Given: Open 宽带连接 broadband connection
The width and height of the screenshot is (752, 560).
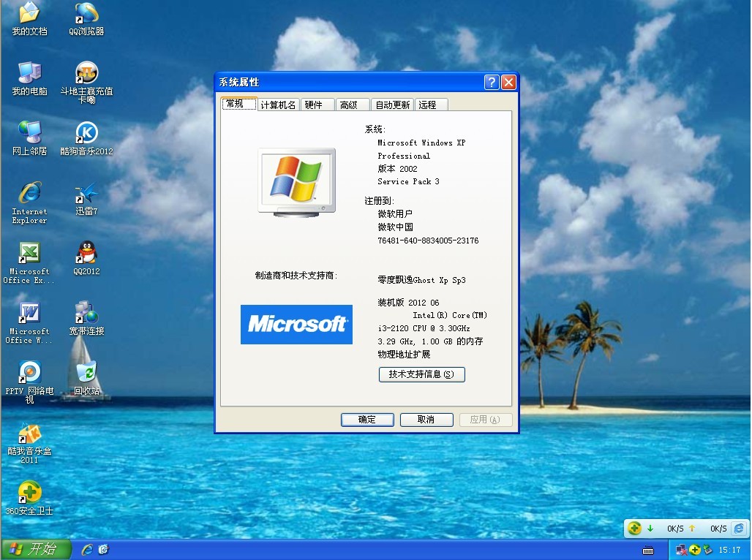Looking at the screenshot, I should (x=86, y=314).
